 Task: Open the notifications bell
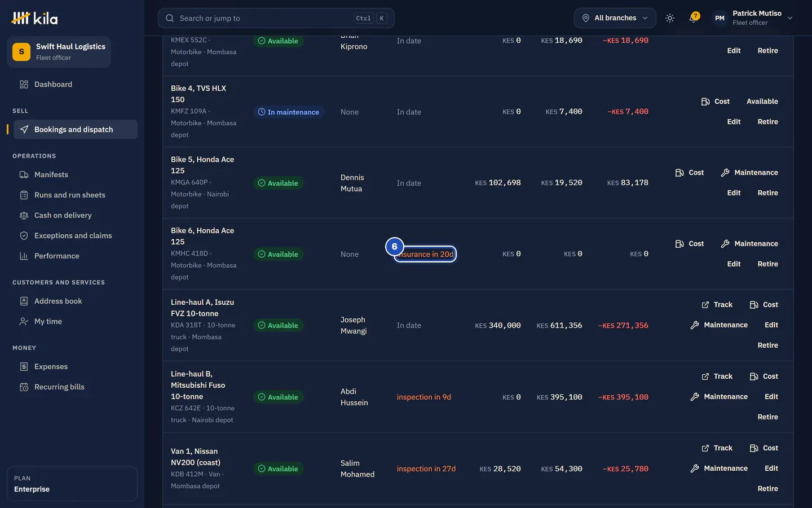(694, 18)
